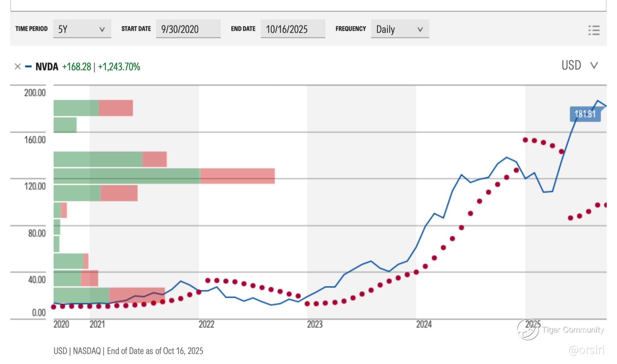Click the Time Period dropdown chevron arrow
This screenshot has height=364, width=617.
point(102,30)
